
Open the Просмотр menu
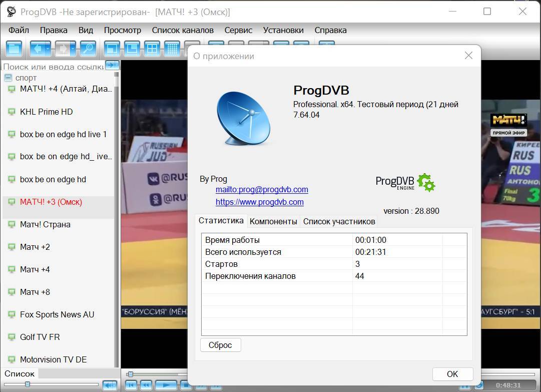(123, 31)
